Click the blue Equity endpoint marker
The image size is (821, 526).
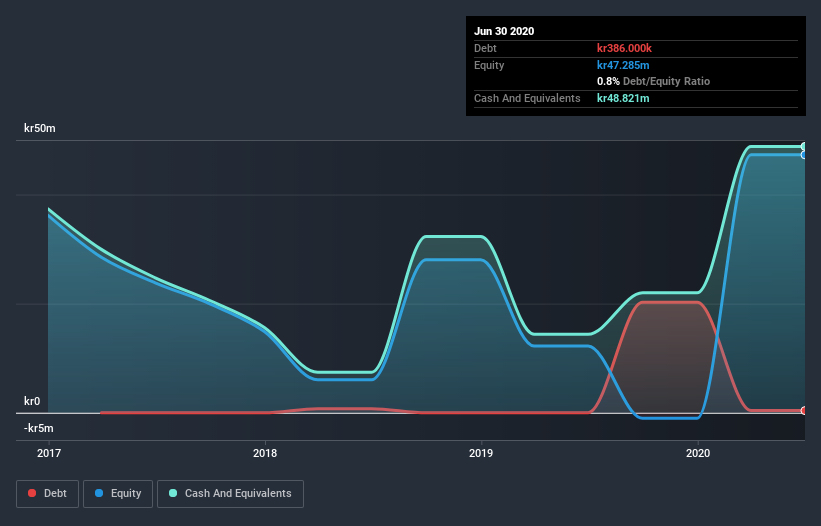click(804, 155)
